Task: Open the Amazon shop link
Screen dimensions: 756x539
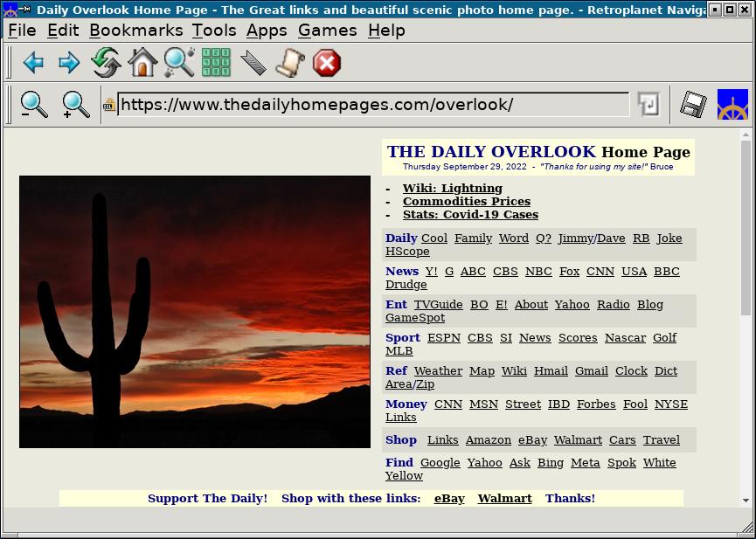Action: tap(488, 440)
